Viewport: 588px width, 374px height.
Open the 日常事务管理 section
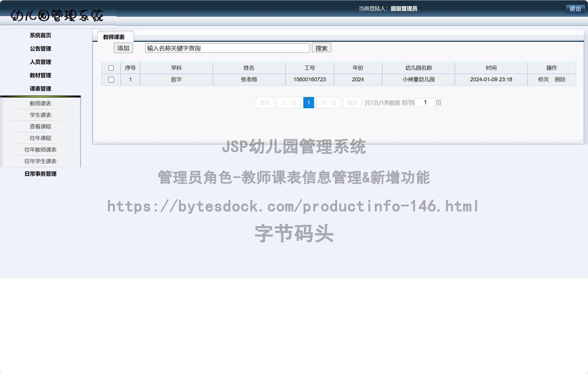tap(41, 174)
